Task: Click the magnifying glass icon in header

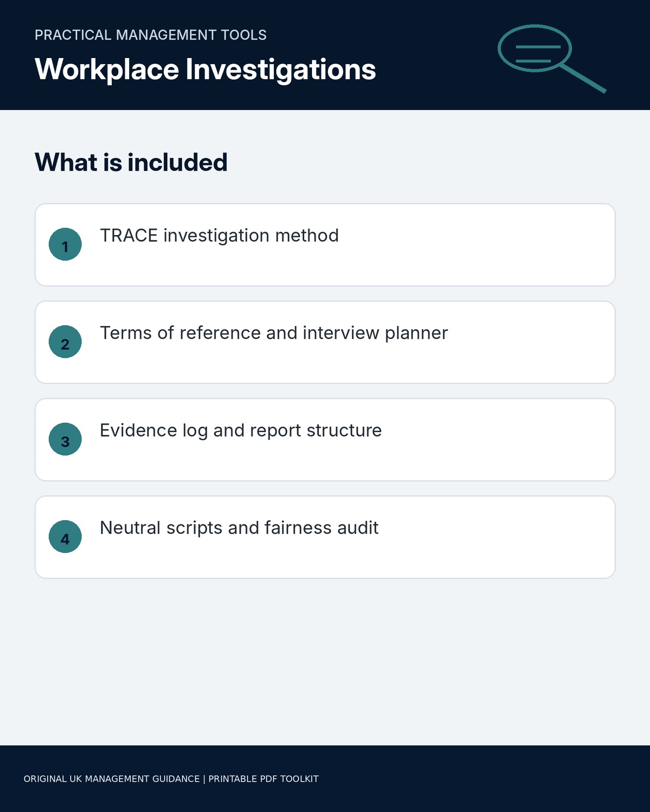Action: point(552,58)
